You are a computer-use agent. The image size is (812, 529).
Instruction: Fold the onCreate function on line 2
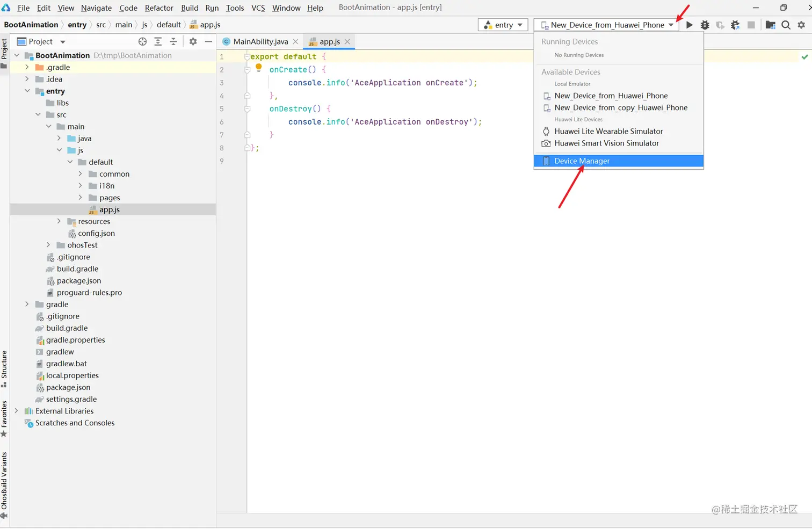[247, 69]
